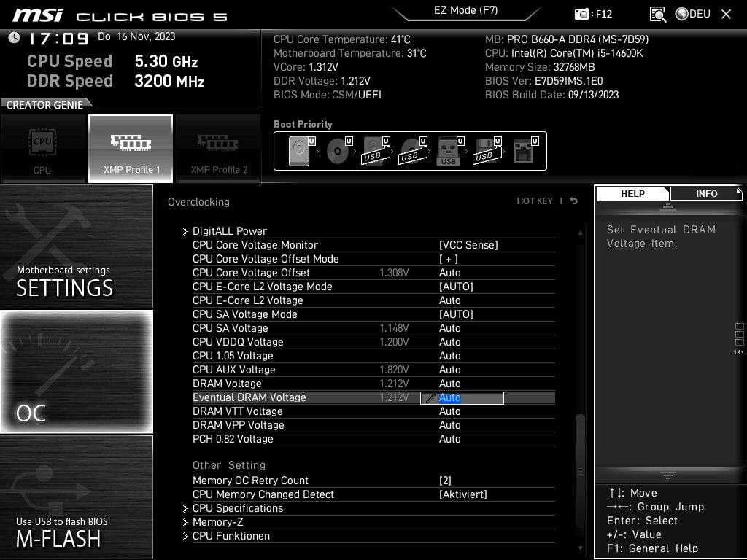
Task: Select the DRAM VTT Voltage row
Action: (373, 411)
